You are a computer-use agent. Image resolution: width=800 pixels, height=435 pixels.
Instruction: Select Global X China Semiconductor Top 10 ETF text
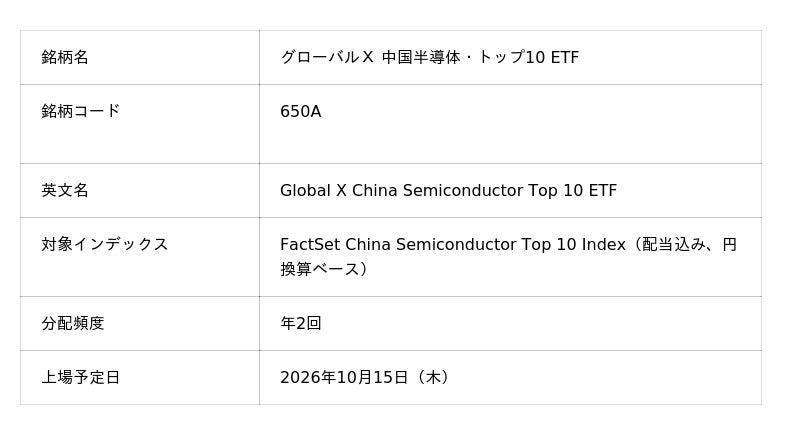click(x=448, y=190)
